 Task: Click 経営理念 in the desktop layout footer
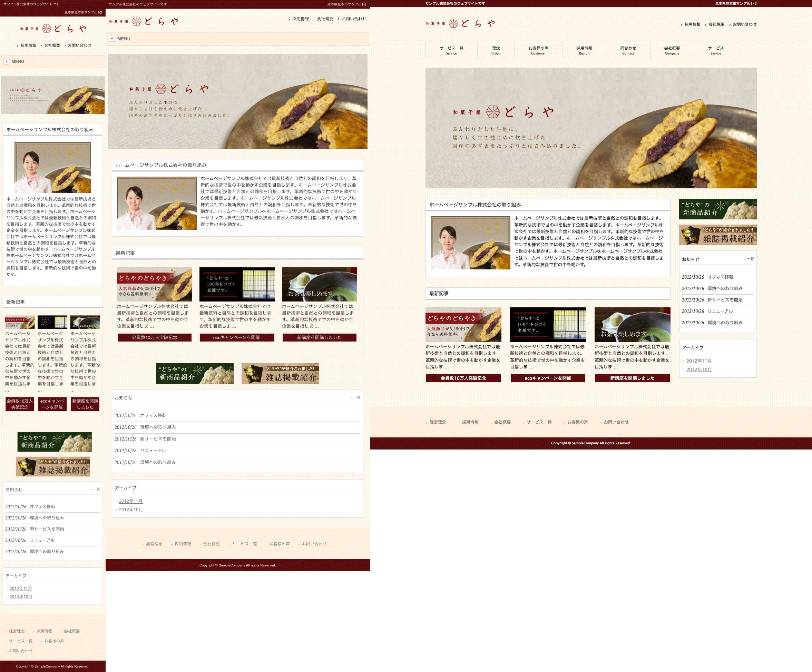click(x=438, y=422)
